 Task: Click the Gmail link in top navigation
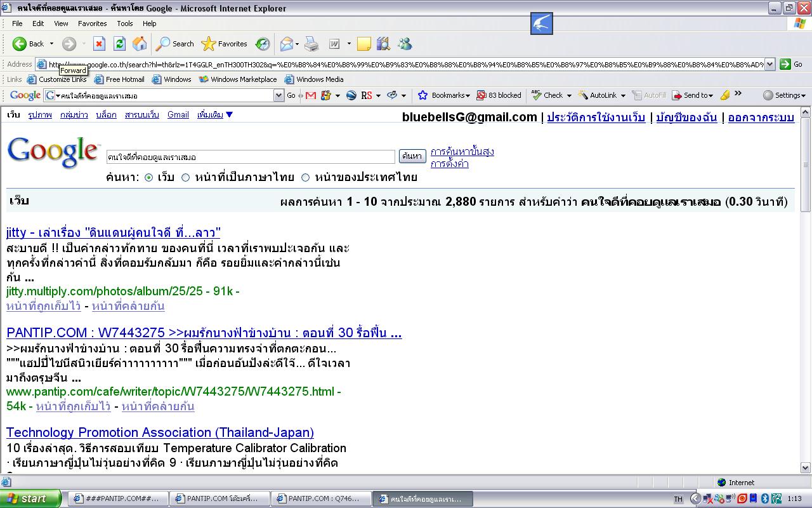178,115
